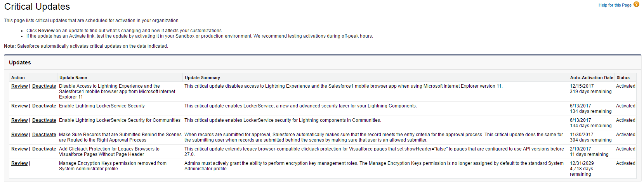Deactivate Enable Lightning LockerService Security update
The height and width of the screenshot is (192, 644).
click(44, 106)
